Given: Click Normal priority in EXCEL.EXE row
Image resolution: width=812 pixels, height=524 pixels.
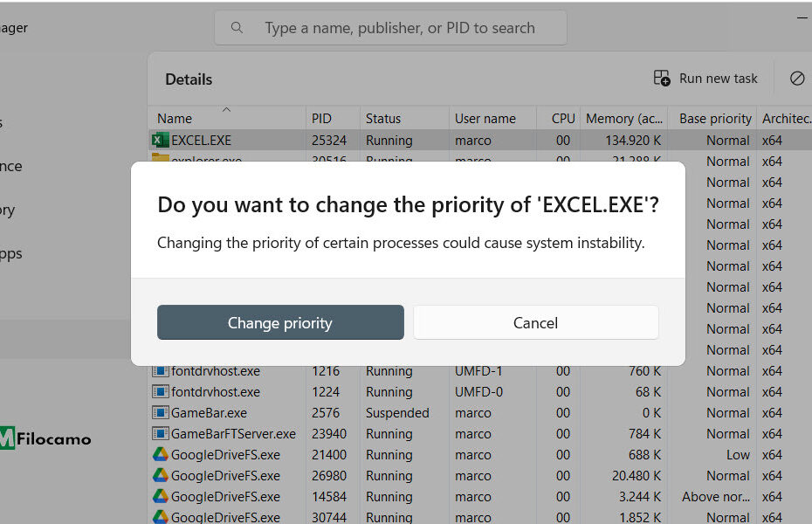Looking at the screenshot, I should 727,141.
